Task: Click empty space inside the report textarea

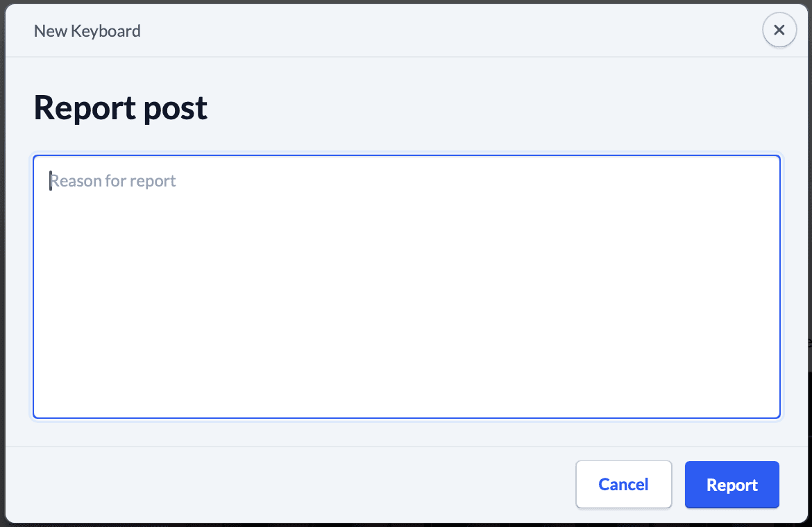Action: coord(407,300)
